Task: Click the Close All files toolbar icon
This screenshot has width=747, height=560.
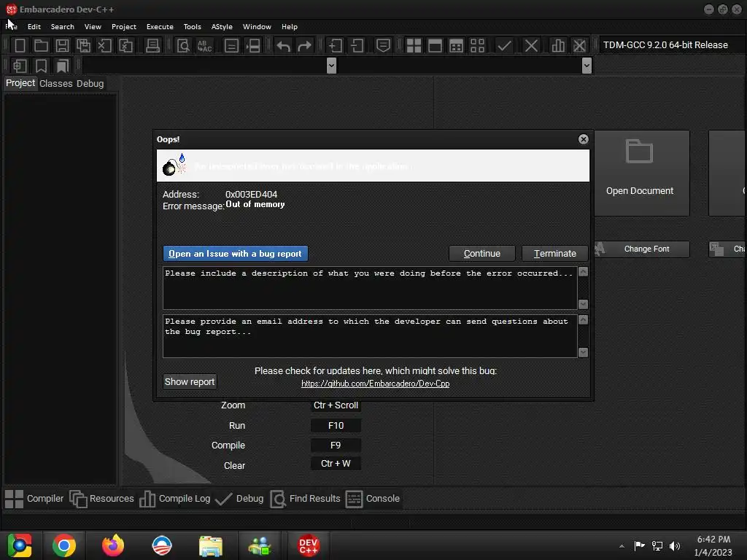Action: (125, 46)
